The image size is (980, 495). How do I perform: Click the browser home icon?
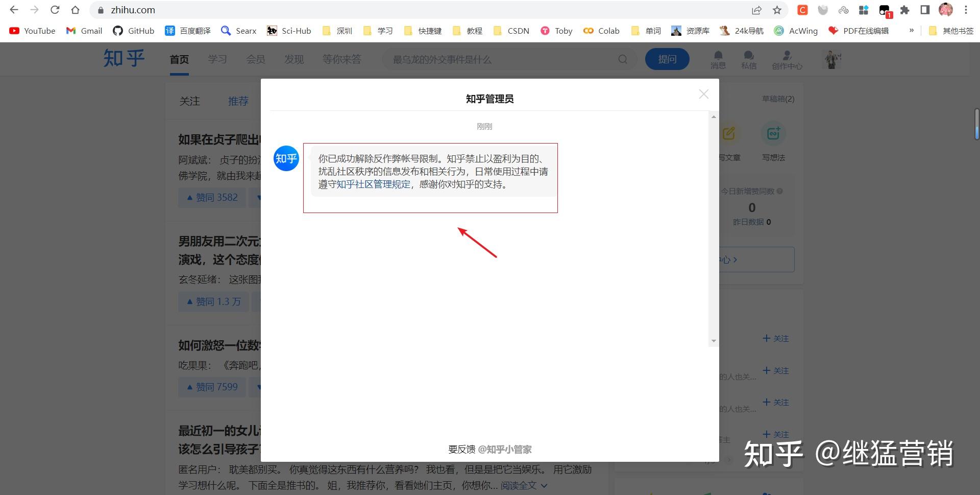click(75, 10)
